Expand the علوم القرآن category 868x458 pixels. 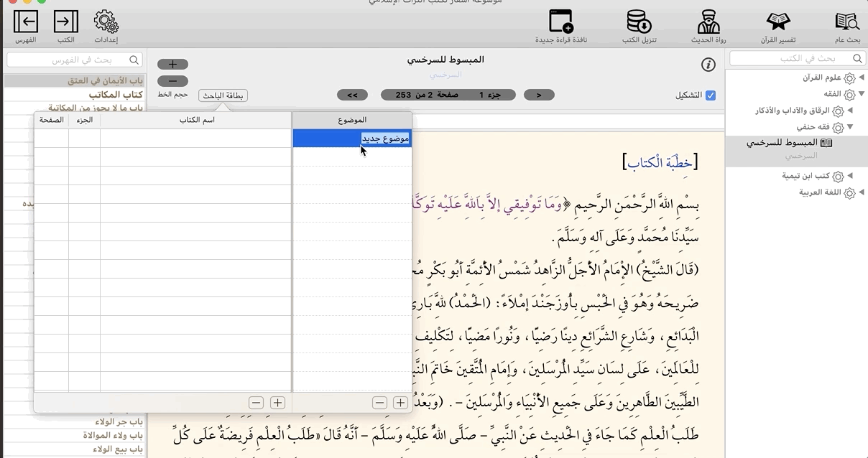point(861,78)
